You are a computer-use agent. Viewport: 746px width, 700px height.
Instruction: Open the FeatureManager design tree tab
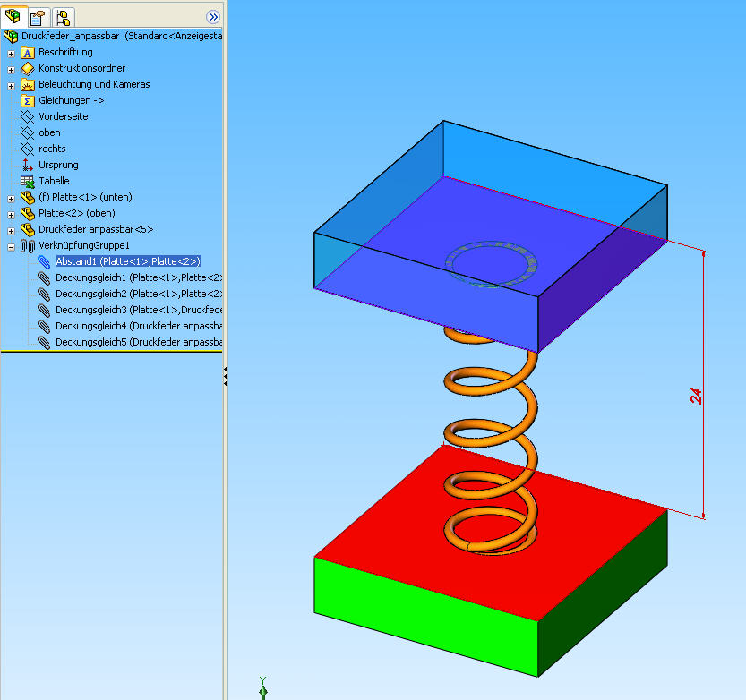13,17
